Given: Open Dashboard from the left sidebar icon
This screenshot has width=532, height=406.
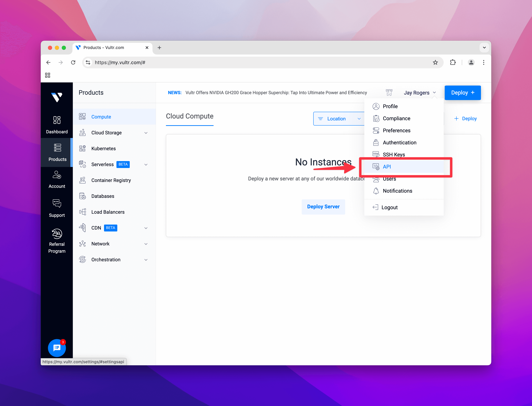Looking at the screenshot, I should tap(57, 120).
